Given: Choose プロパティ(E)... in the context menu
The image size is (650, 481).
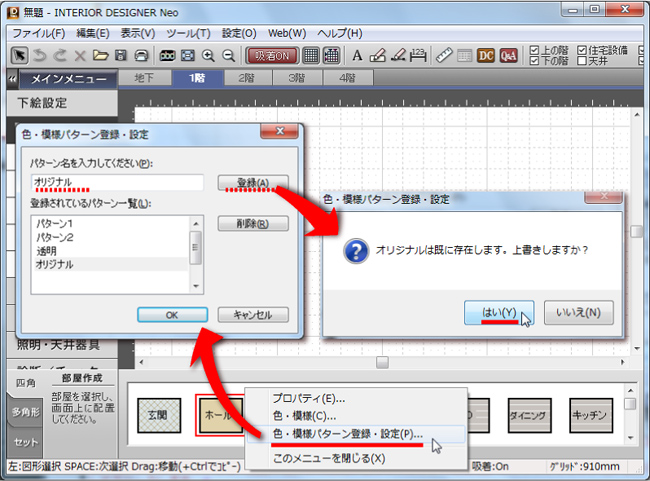Looking at the screenshot, I should [x=356, y=398].
